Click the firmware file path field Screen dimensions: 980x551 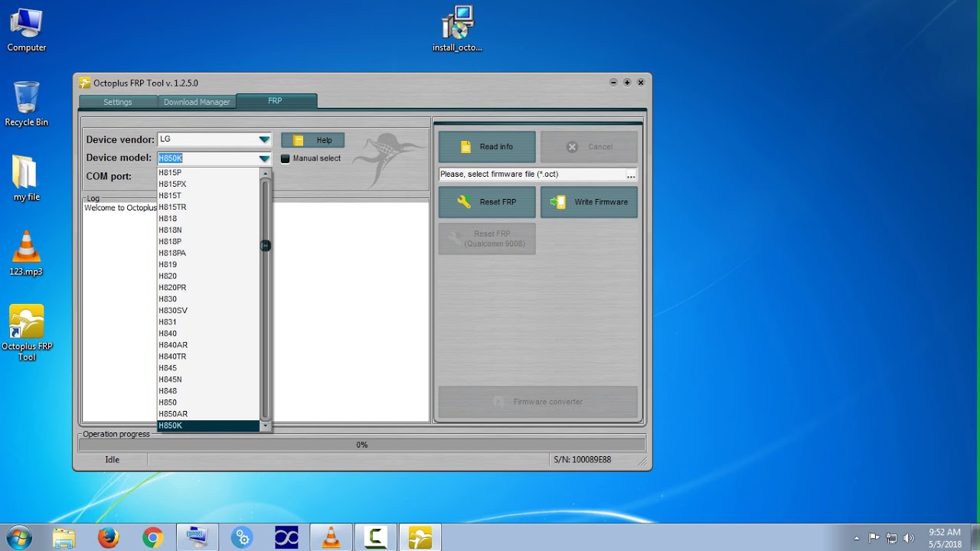click(x=531, y=174)
